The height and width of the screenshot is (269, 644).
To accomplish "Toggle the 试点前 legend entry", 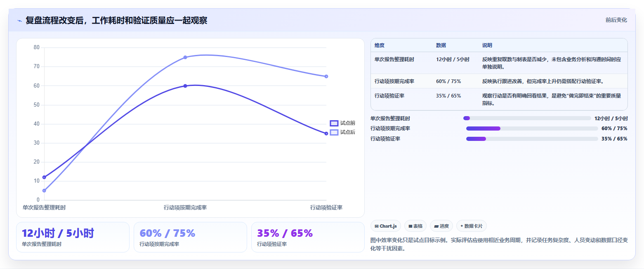I will point(342,123).
